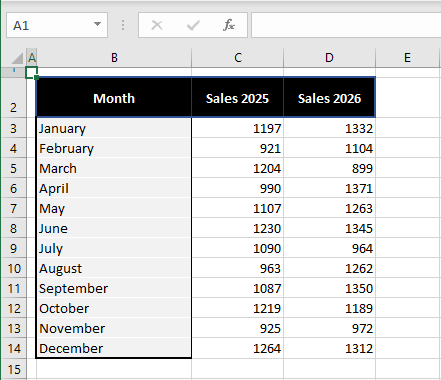Click the Sales 2025 header cell

[238, 98]
